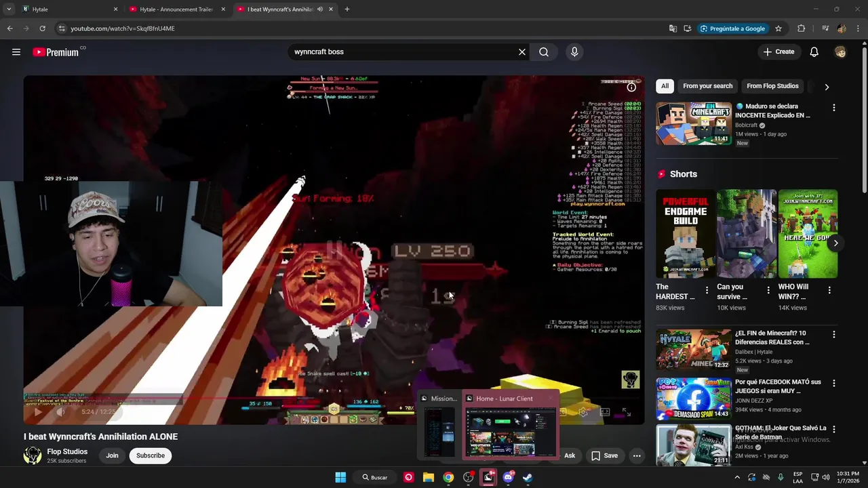Viewport: 868px width, 488px height.
Task: Open Discord from the taskbar
Action: tap(508, 477)
